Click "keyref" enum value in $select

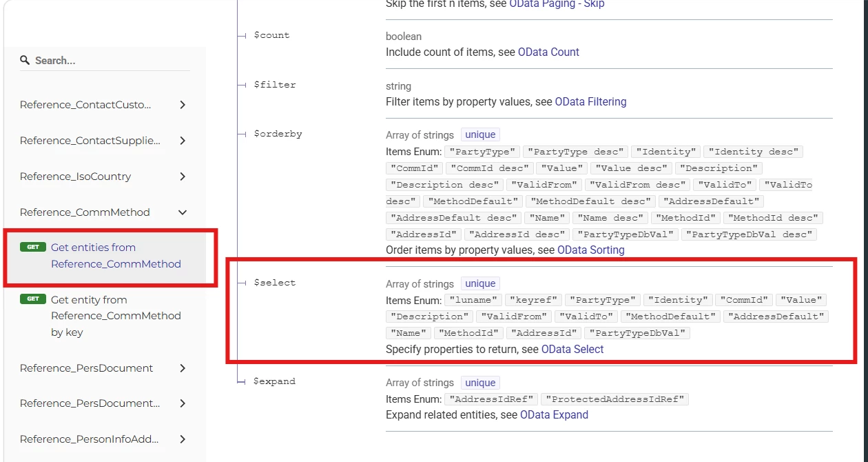pyautogui.click(x=534, y=300)
